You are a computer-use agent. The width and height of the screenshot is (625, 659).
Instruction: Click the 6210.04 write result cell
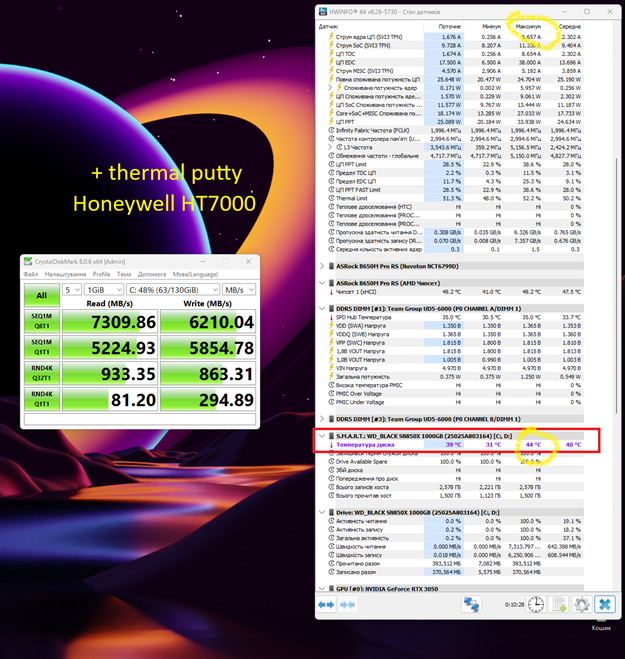(x=208, y=322)
